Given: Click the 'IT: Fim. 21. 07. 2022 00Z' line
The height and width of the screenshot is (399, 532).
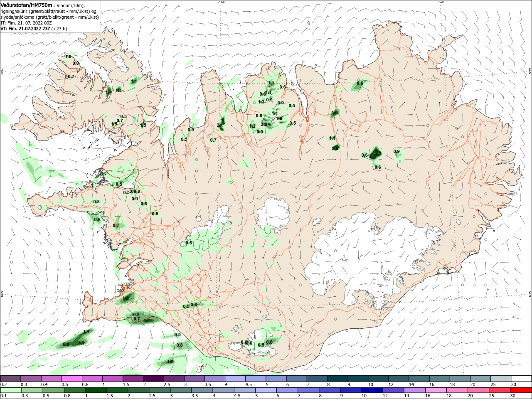Looking at the screenshot, I should click(26, 23).
